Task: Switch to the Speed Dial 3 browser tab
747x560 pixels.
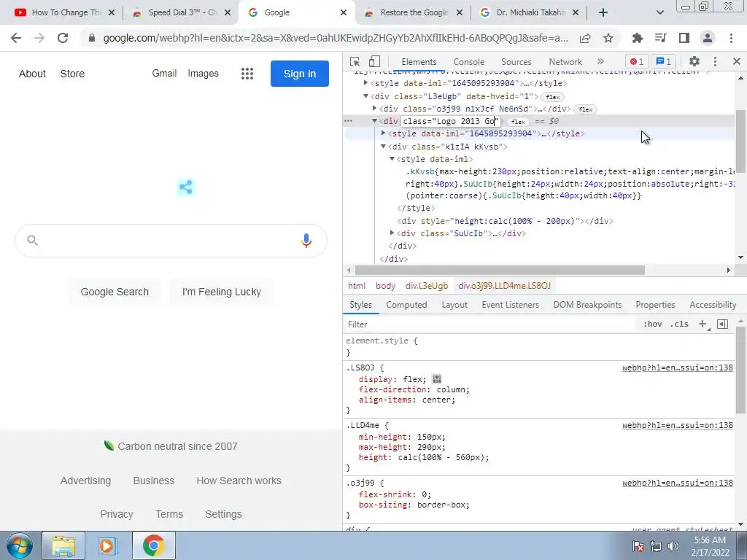Action: [182, 12]
